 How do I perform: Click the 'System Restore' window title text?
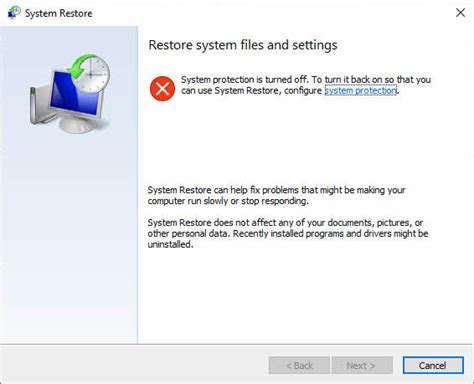[x=59, y=13]
